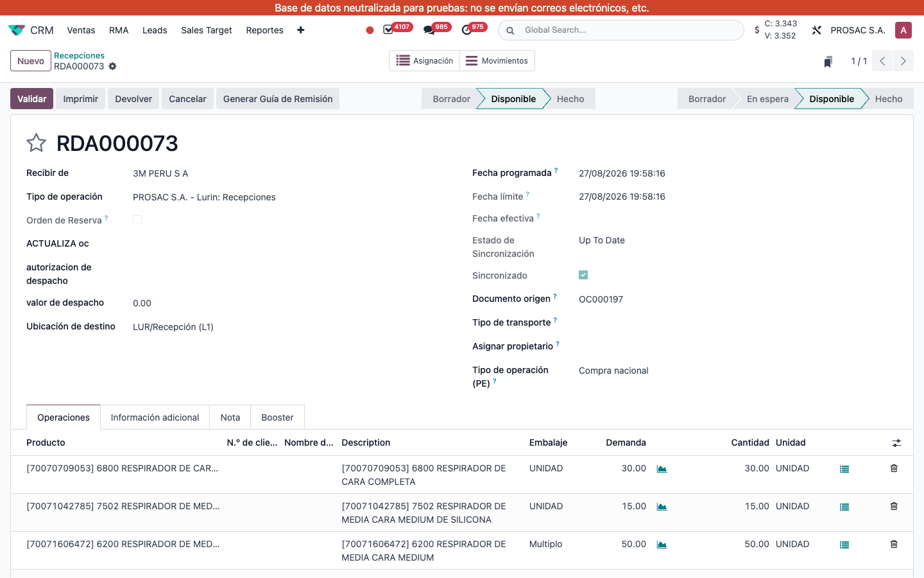Go to previous record arrow
Viewport: 924px width, 578px height.
click(882, 61)
